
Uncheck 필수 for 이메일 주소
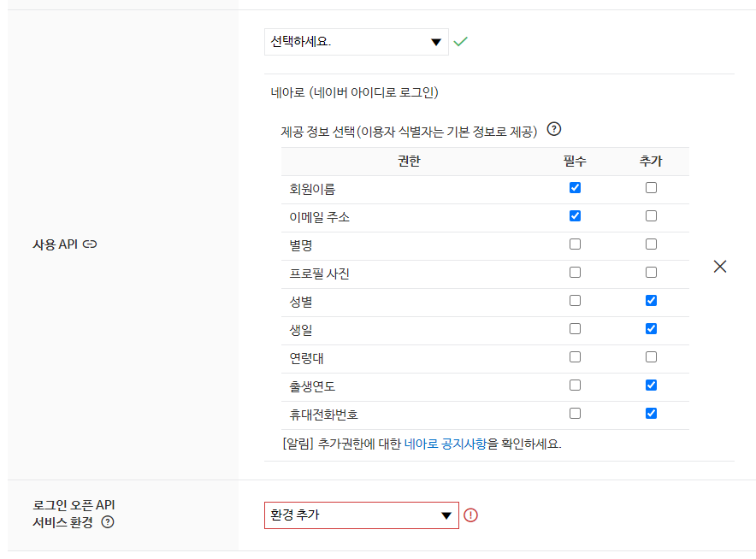click(x=575, y=216)
